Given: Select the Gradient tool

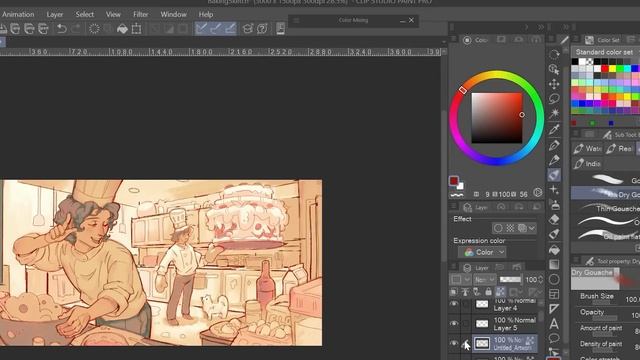Looking at the screenshot, I should pos(554,264).
